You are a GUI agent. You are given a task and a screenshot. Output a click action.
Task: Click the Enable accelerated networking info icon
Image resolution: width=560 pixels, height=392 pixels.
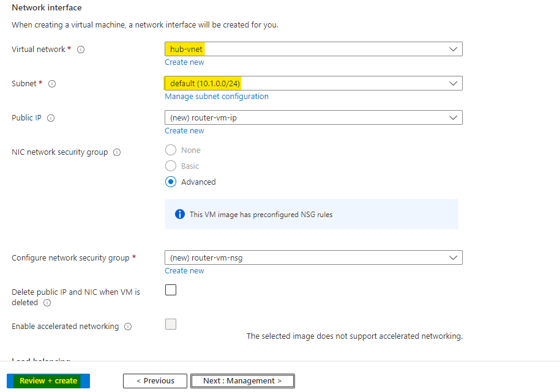point(128,327)
